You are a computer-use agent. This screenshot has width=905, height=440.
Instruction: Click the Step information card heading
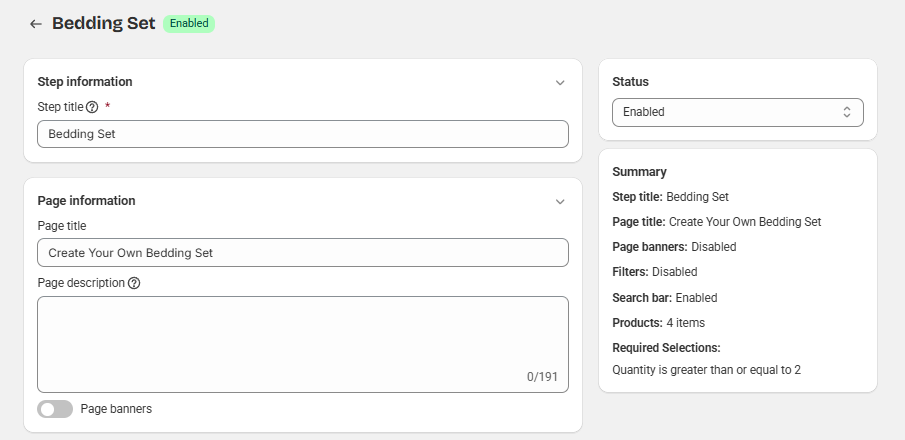[85, 82]
